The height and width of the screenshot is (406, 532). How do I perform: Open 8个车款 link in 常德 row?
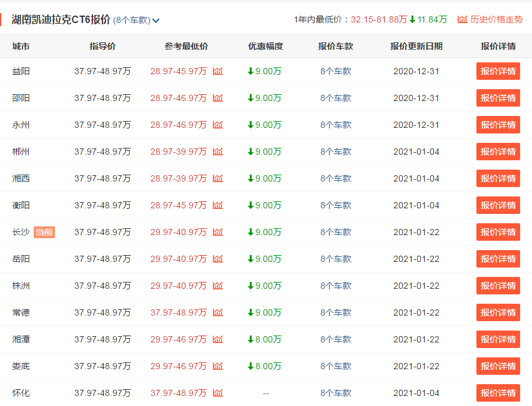(x=335, y=312)
